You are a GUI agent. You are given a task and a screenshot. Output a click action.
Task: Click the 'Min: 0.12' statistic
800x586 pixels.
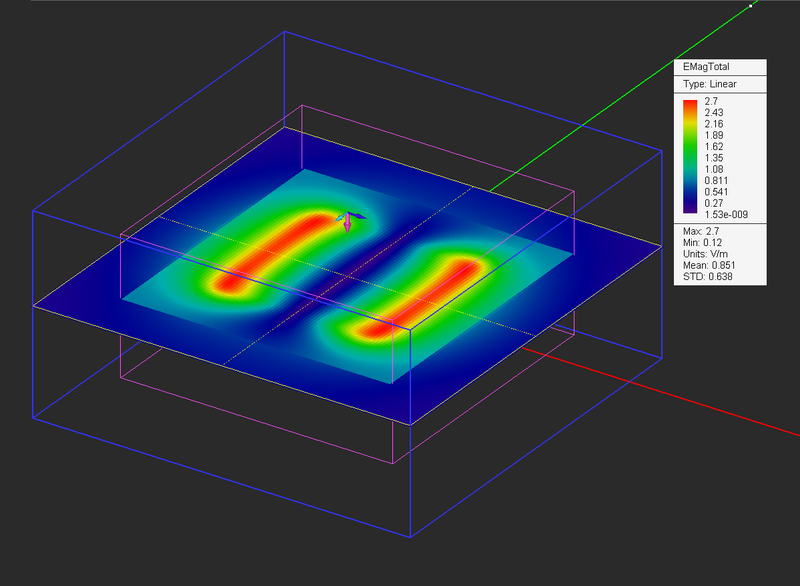click(702, 242)
